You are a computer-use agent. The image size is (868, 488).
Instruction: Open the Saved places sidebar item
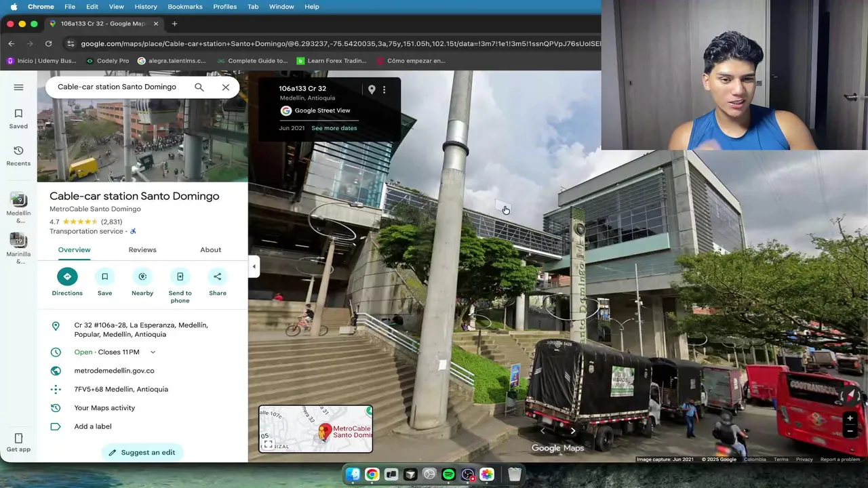pyautogui.click(x=18, y=119)
